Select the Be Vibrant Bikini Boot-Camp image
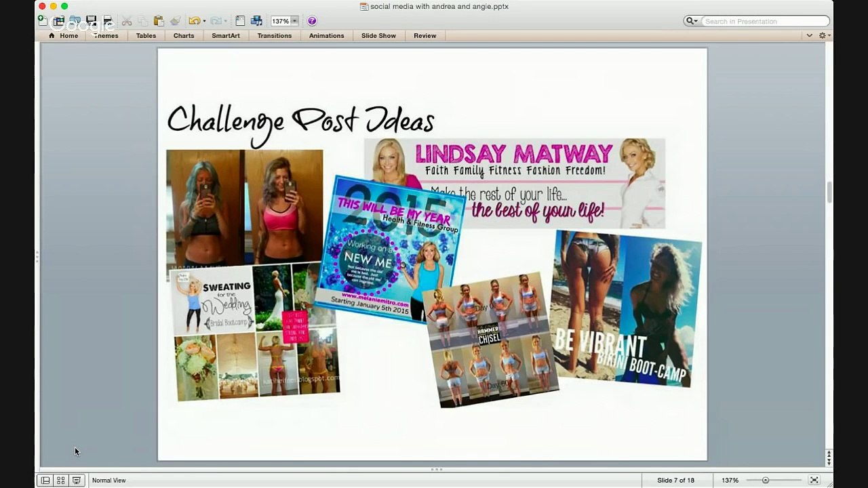Viewport: 868px width, 488px height. (x=625, y=308)
